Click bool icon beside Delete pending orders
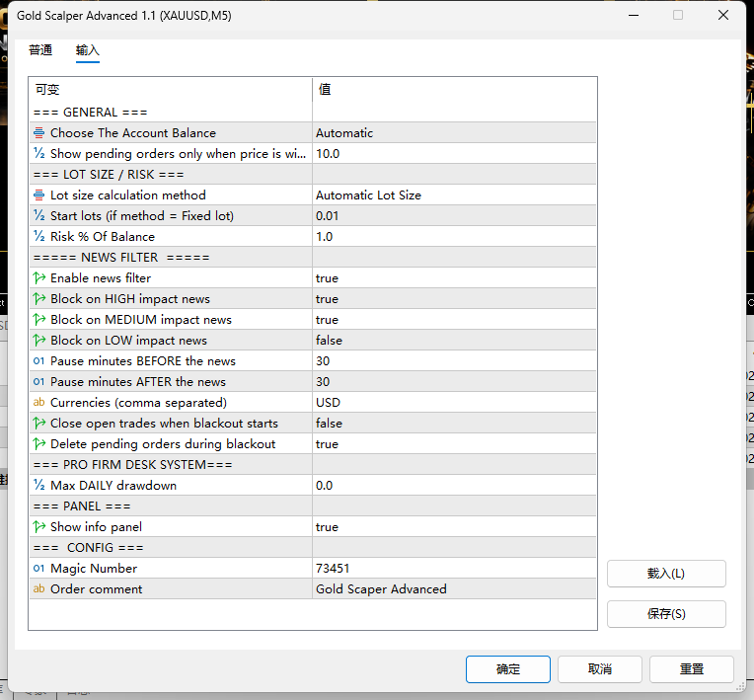754x700 pixels. [x=38, y=443]
